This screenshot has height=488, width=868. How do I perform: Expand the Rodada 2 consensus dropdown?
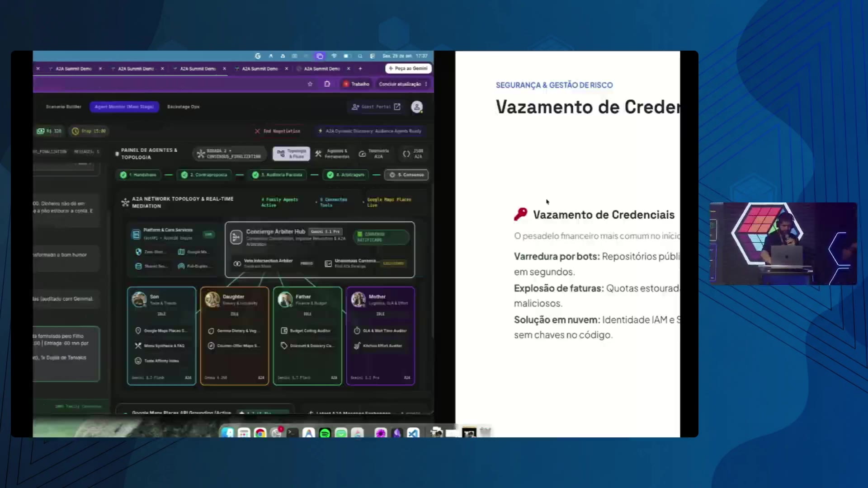[x=230, y=154]
